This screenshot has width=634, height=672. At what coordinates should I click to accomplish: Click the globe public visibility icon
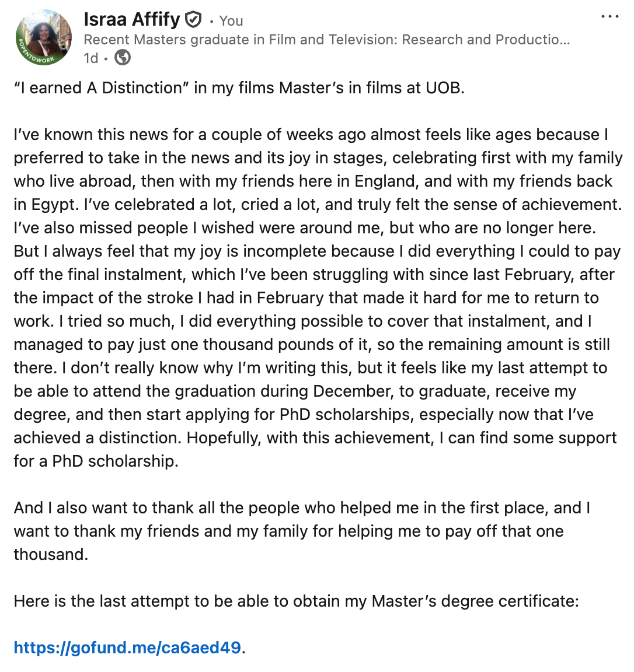tap(123, 58)
